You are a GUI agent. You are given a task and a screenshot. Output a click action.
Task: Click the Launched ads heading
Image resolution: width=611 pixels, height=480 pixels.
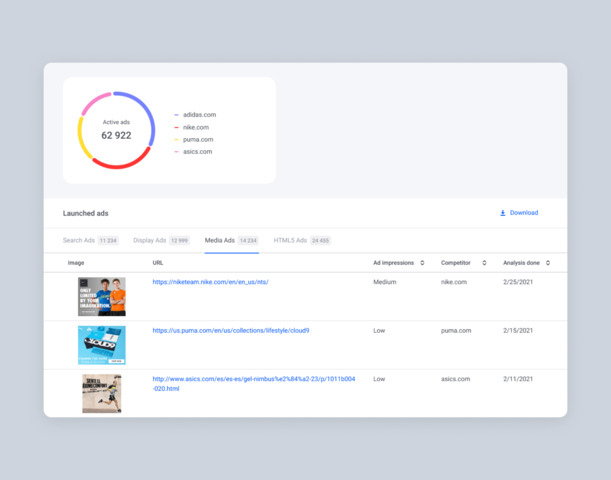coord(86,213)
